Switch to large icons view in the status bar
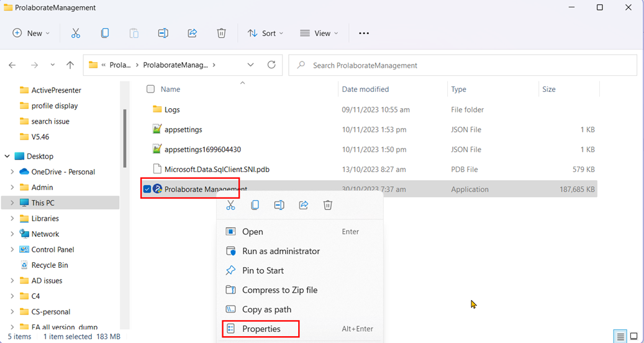644x343 pixels. point(633,336)
